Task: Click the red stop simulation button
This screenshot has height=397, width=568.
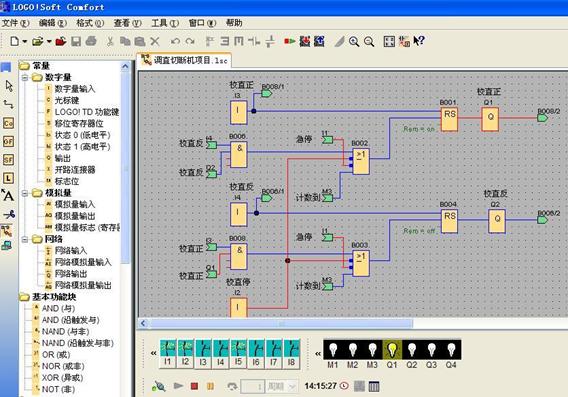Action: [195, 386]
